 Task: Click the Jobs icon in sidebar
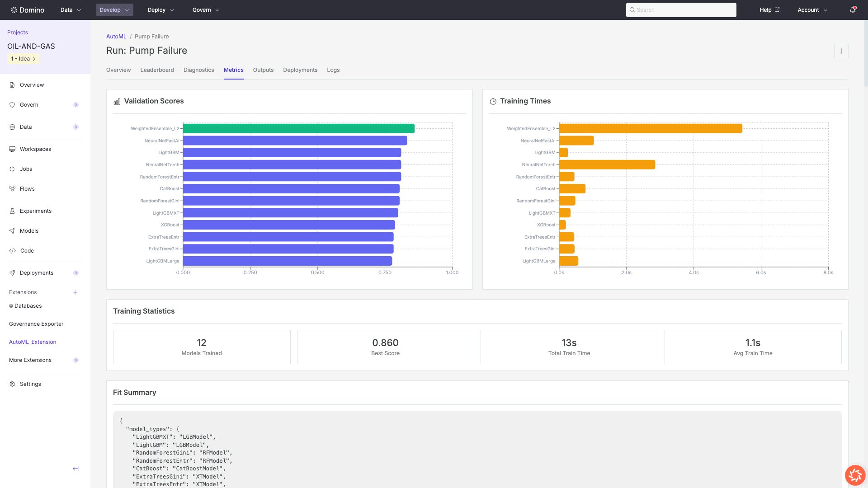(x=12, y=169)
